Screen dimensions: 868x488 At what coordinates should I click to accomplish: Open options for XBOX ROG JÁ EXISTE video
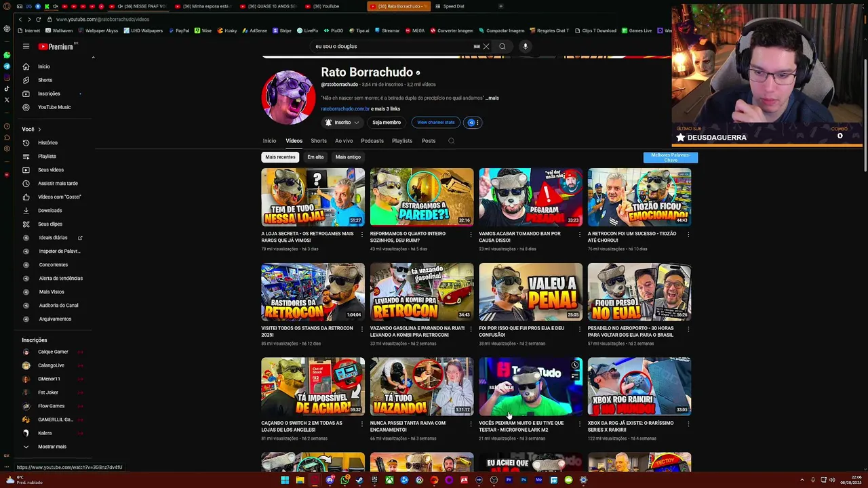(688, 424)
